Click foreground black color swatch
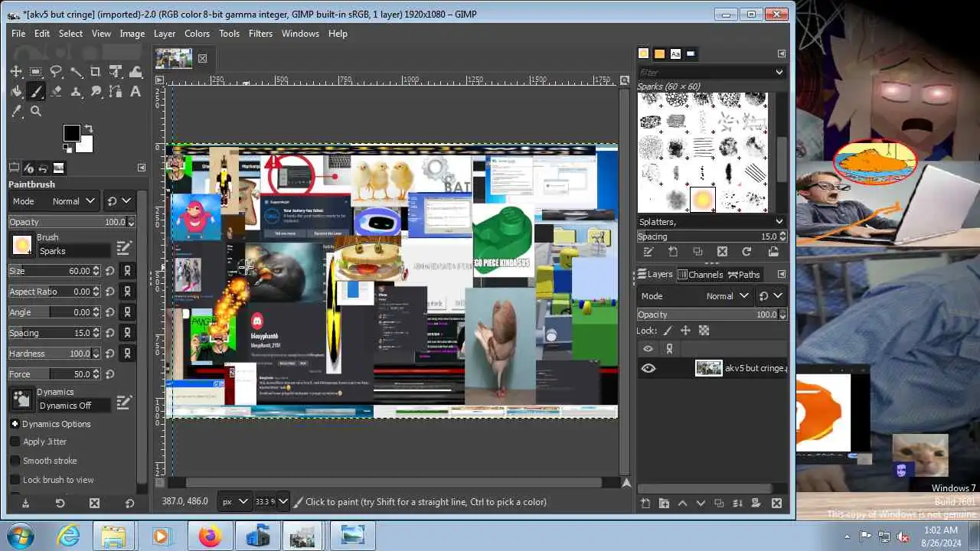 point(71,133)
